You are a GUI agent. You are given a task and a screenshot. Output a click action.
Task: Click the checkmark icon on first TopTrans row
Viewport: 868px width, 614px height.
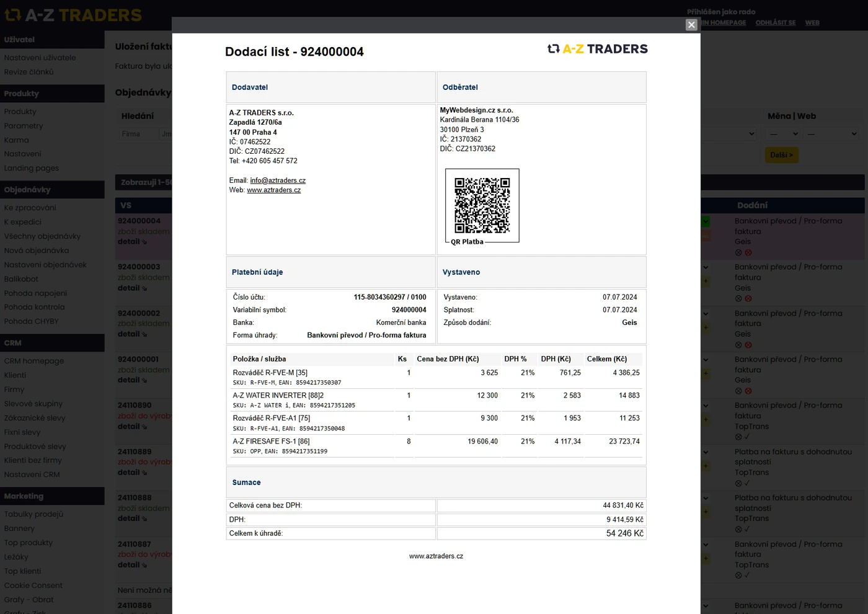click(747, 437)
